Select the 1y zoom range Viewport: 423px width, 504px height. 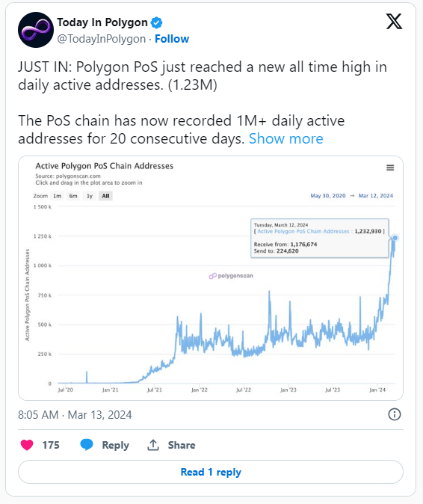pyautogui.click(x=90, y=196)
